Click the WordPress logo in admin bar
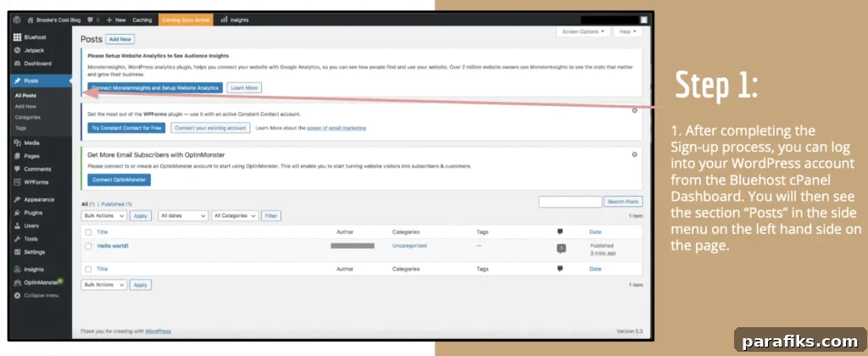868x356 pixels. tap(18, 19)
